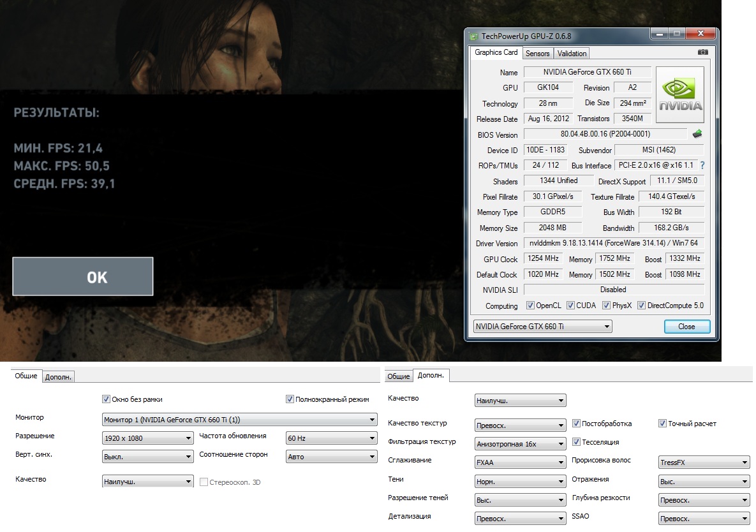
Task: Click the Memory Size 2048 MB field
Action: tap(552, 228)
